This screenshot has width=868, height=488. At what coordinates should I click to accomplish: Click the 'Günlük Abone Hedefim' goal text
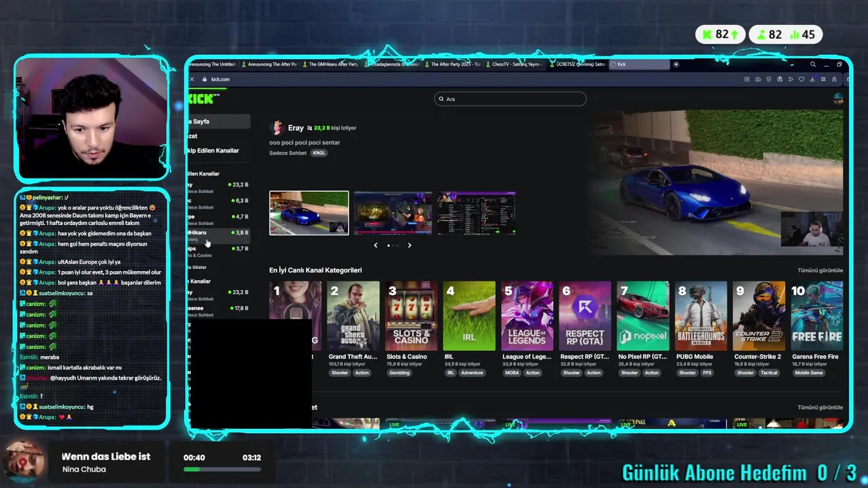click(715, 472)
